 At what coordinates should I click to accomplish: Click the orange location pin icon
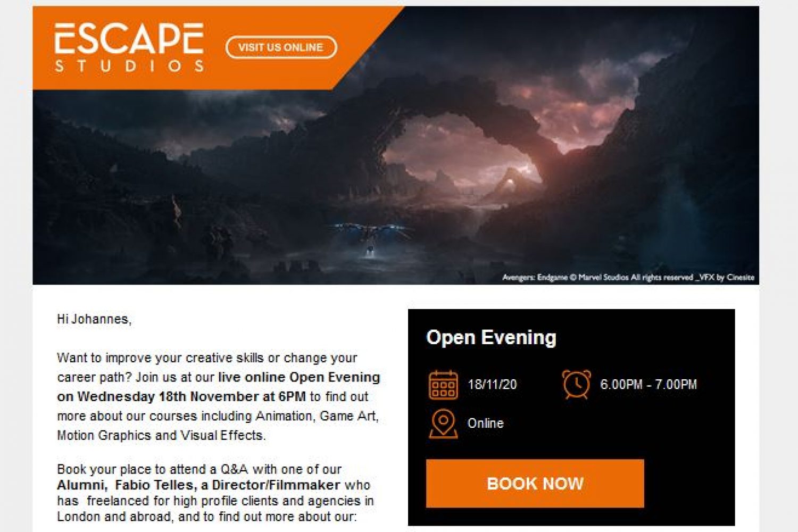coord(443,423)
